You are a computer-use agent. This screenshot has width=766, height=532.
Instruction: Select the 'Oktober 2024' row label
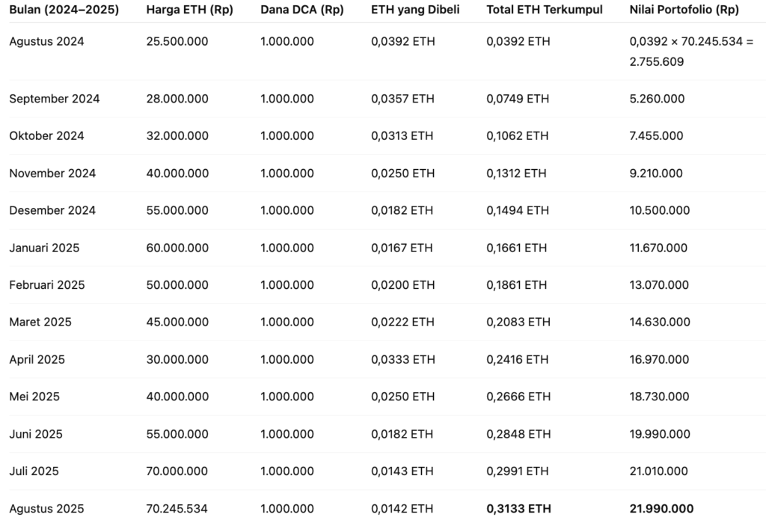(46, 135)
